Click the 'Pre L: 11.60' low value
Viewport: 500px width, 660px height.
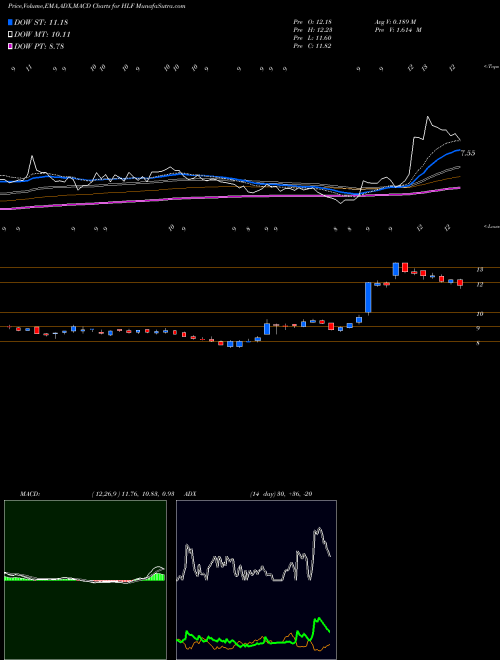tap(312, 38)
